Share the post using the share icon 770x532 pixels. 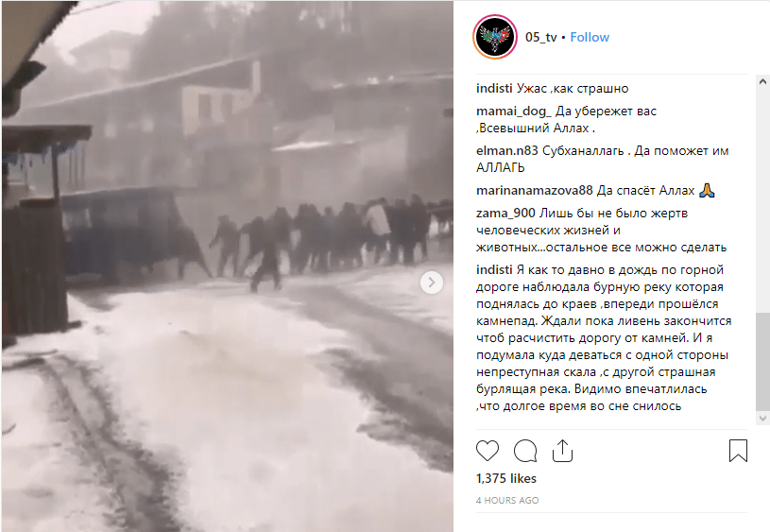[x=562, y=451]
